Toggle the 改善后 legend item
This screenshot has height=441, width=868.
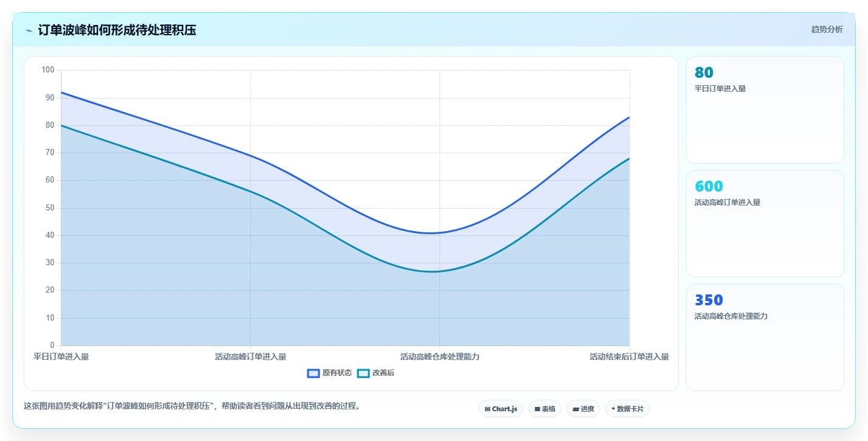pyautogui.click(x=376, y=373)
